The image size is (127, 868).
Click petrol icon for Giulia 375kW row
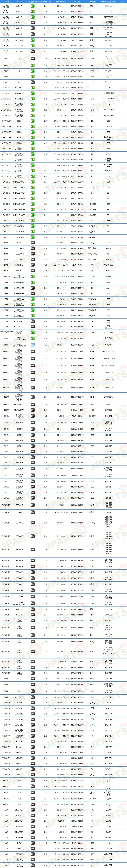[x=33, y=17]
